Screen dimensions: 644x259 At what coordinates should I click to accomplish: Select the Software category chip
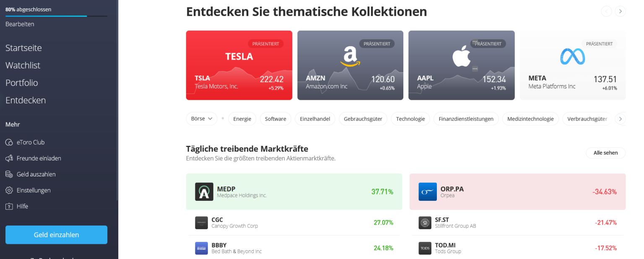[x=275, y=119]
